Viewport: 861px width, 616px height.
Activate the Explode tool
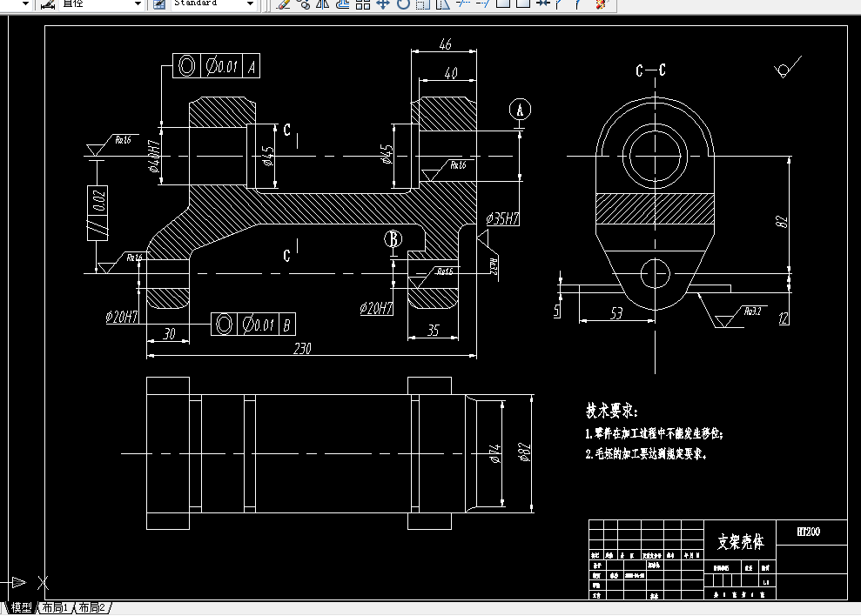tap(601, 5)
